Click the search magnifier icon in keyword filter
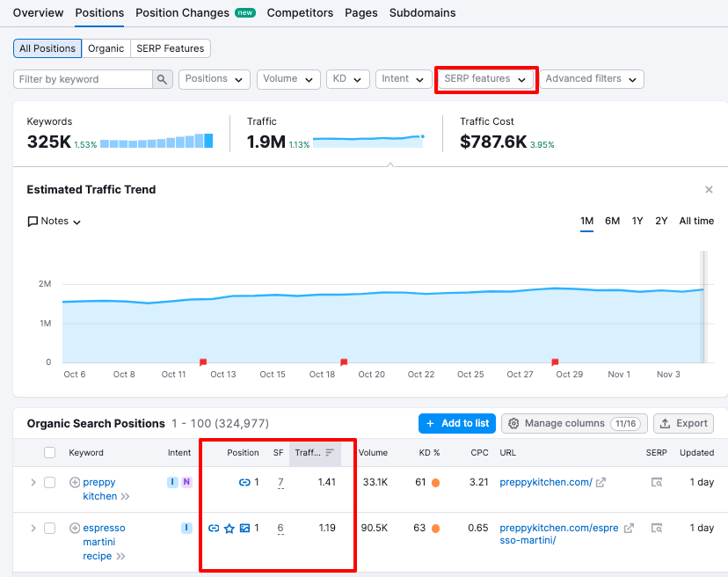 tap(163, 79)
